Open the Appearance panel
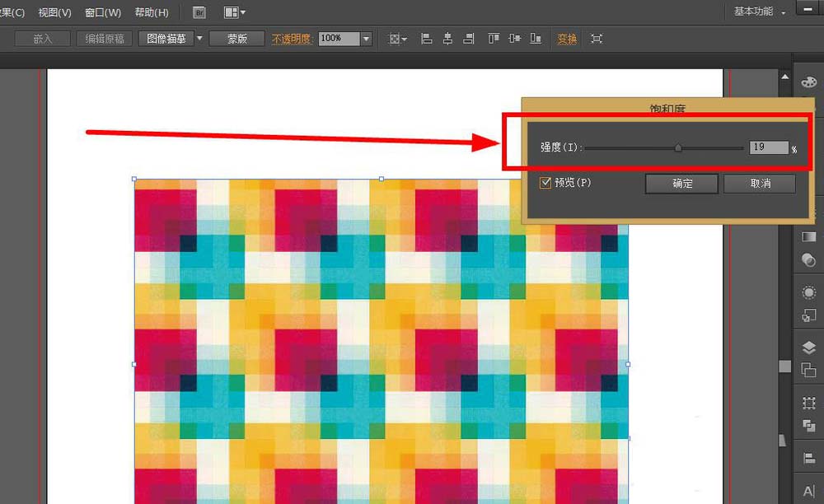Viewport: 824px width, 504px height. click(809, 292)
